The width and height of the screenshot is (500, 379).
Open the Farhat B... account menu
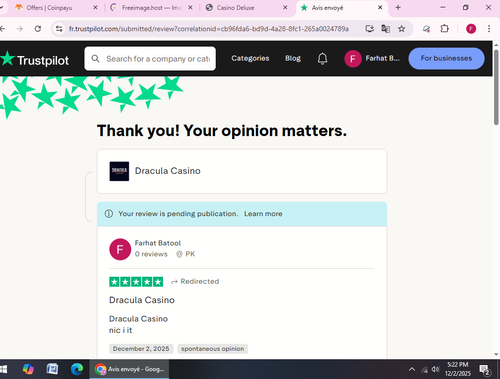[372, 59]
